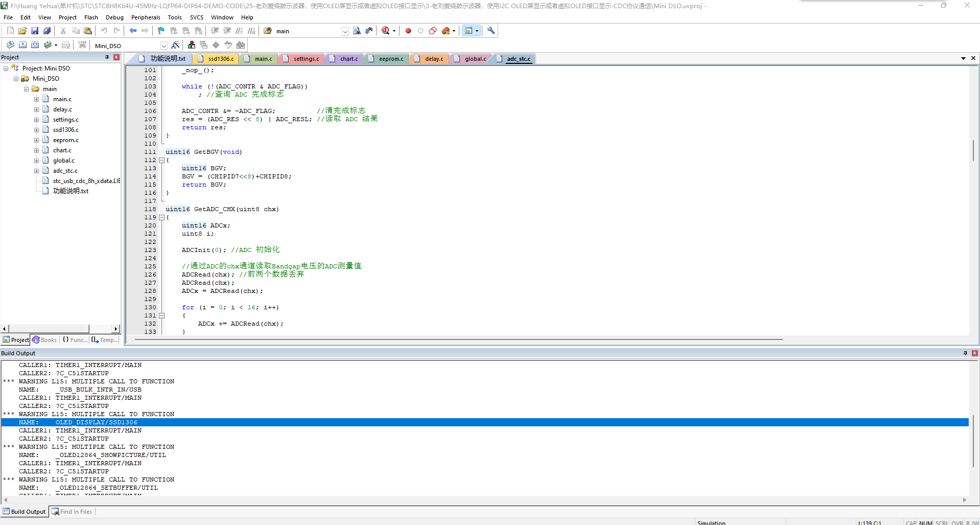The width and height of the screenshot is (980, 525).
Task: Click the Build Output vertical scrollbar thumb
Action: 974,441
